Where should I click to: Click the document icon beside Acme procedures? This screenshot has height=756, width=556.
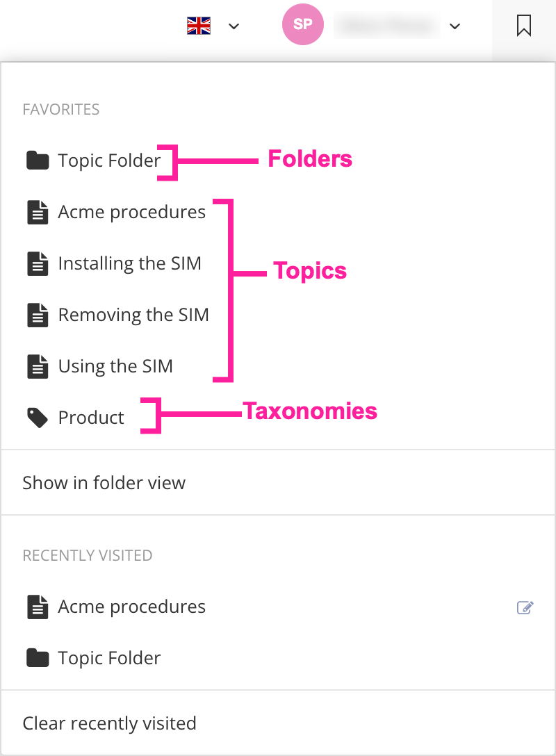pyautogui.click(x=37, y=211)
